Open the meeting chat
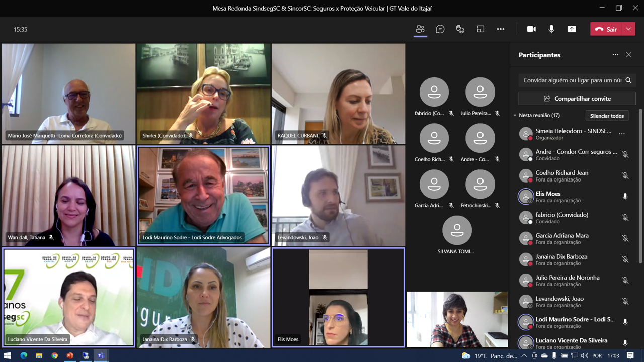 click(x=440, y=29)
